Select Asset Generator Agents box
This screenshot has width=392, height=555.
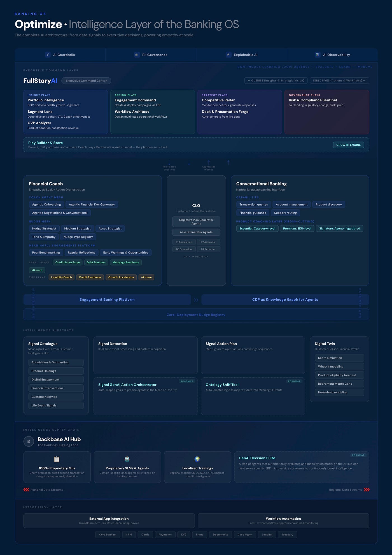point(196,232)
